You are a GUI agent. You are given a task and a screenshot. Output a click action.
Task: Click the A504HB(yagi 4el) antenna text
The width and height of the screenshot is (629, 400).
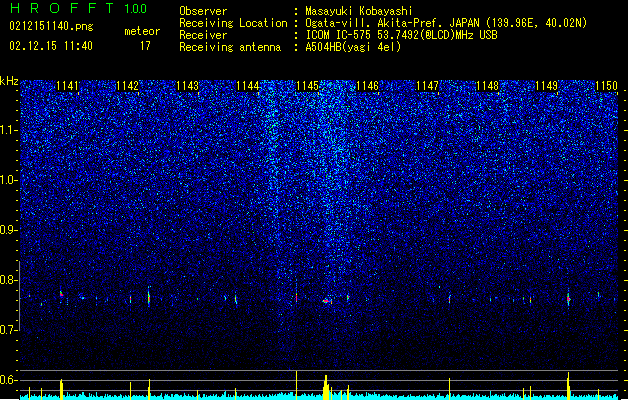pos(353,47)
